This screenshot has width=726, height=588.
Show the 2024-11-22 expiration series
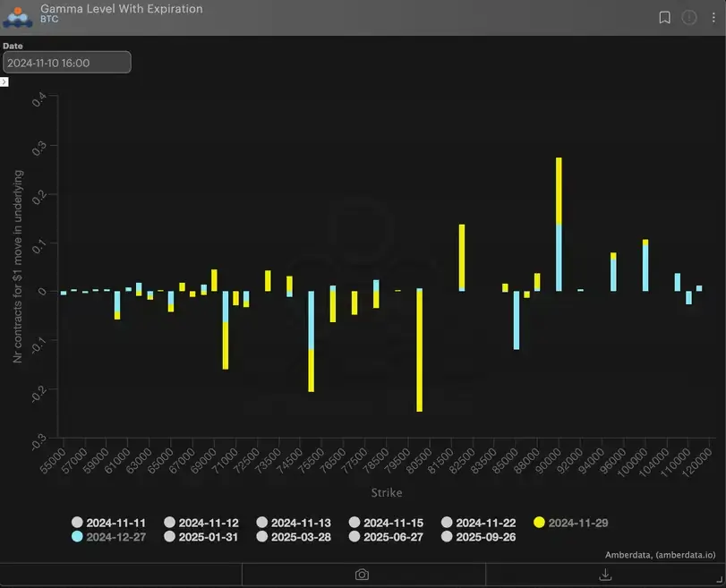click(478, 523)
